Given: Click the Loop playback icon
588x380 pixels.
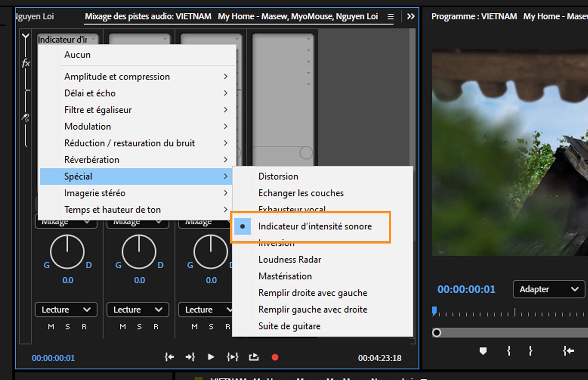Looking at the screenshot, I should click(254, 357).
